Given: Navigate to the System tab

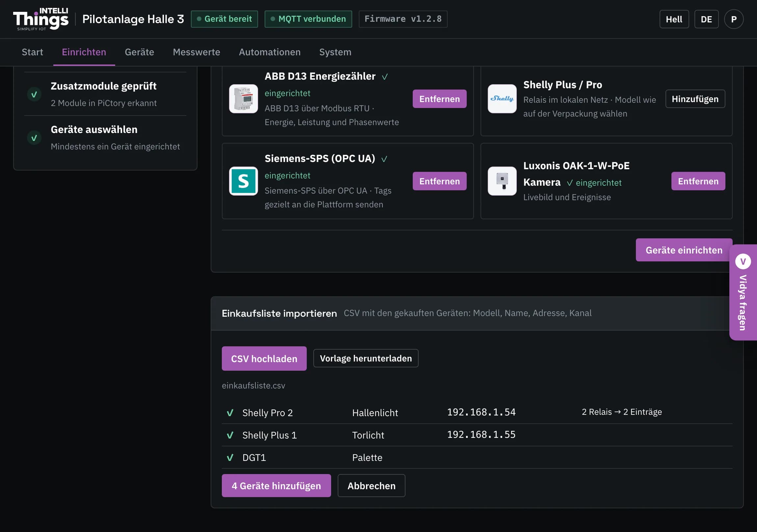Looking at the screenshot, I should pyautogui.click(x=335, y=52).
